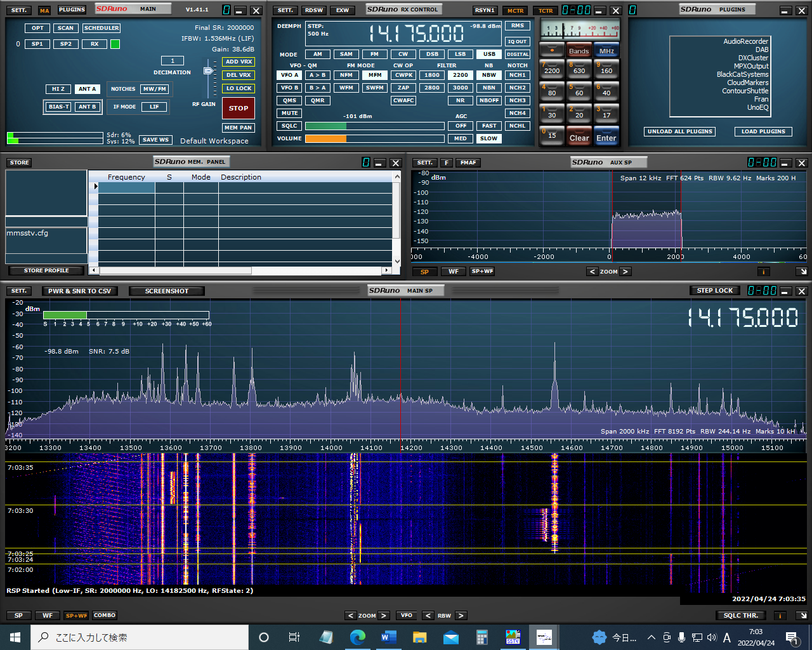Zoom out arrow in MAIN SP window
Image resolution: width=812 pixels, height=650 pixels.
pos(351,615)
